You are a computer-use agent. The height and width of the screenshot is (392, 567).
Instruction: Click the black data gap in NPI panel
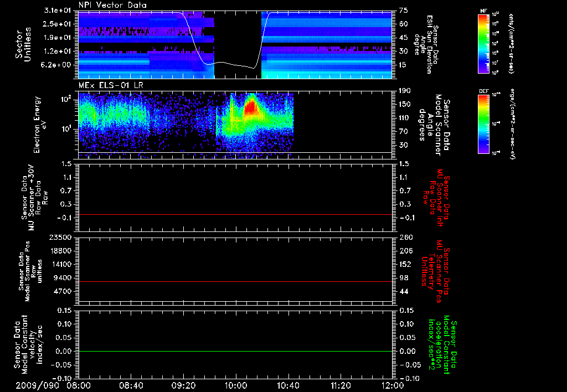point(238,44)
